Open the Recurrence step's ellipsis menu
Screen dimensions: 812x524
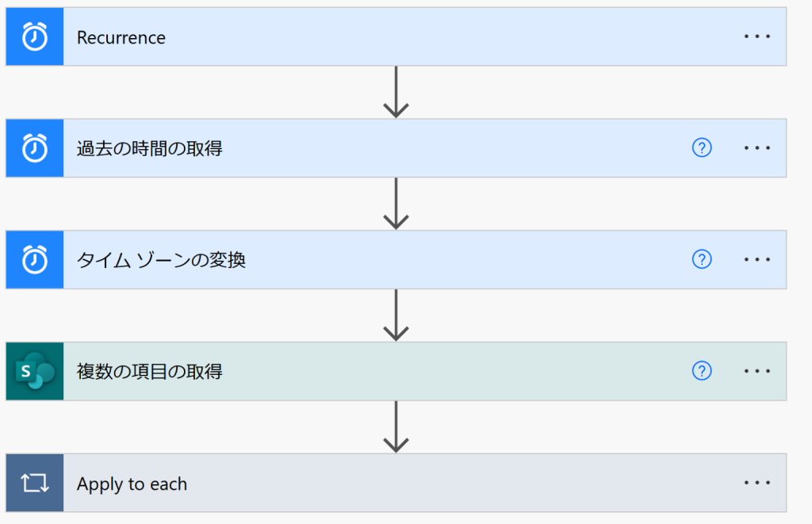[x=757, y=37]
